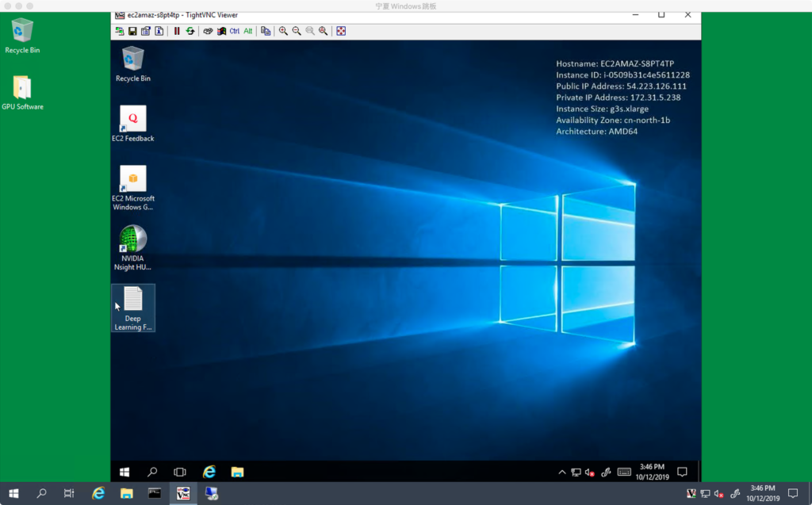
Task: Show connection info in TightVNC toolbar
Action: click(x=159, y=31)
